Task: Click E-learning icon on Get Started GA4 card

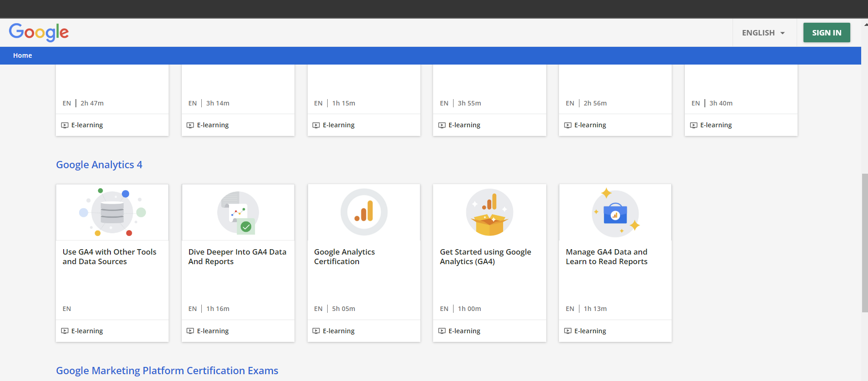Action: (442, 331)
